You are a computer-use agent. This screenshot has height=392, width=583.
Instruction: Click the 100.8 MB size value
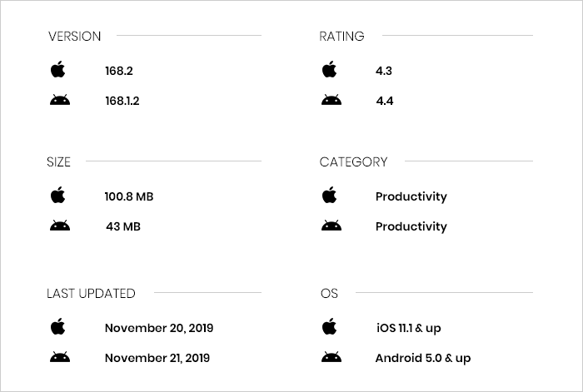pyautogui.click(x=129, y=196)
